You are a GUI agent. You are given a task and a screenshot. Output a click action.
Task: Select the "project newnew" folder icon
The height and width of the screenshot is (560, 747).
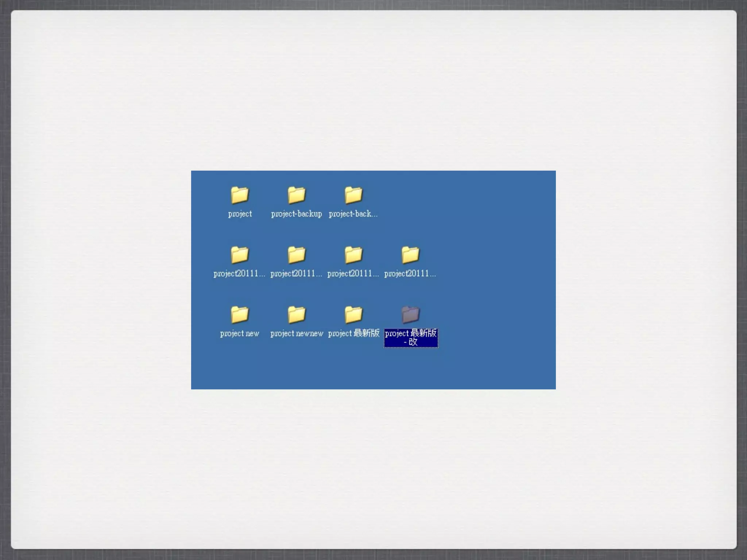tap(296, 315)
